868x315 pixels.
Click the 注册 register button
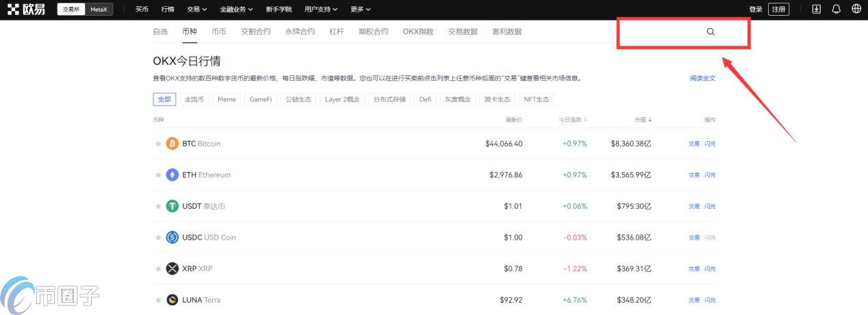(778, 9)
